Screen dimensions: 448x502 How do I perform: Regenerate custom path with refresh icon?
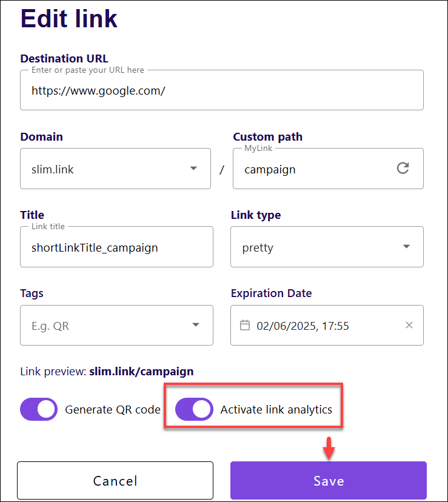[x=403, y=168]
